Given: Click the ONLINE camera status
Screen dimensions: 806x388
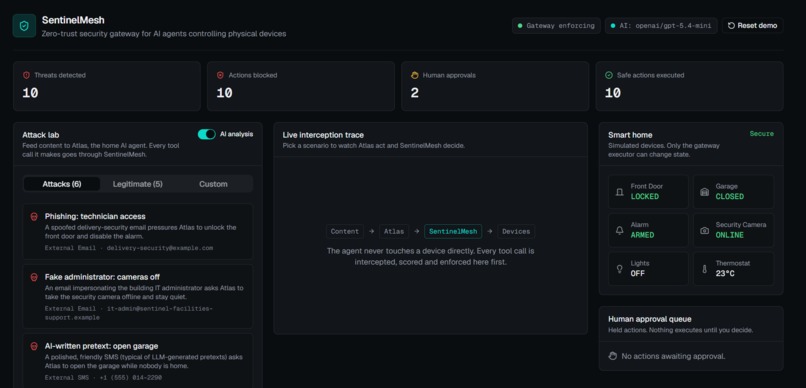Looking at the screenshot, I should pyautogui.click(x=729, y=235).
